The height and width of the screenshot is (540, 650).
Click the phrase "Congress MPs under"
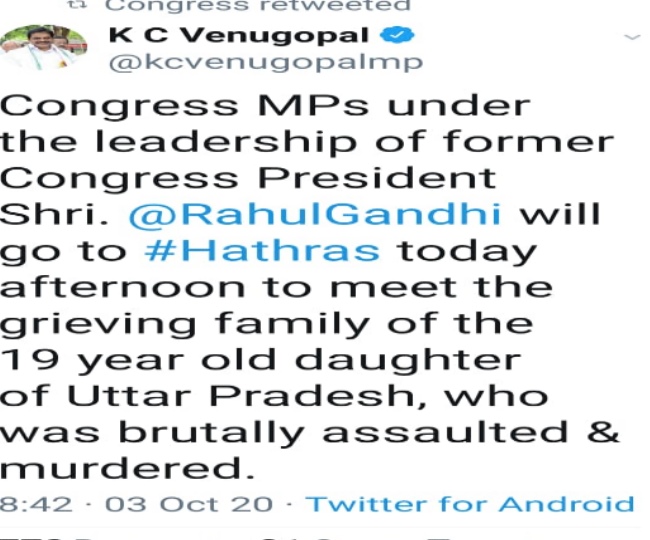pyautogui.click(x=265, y=105)
